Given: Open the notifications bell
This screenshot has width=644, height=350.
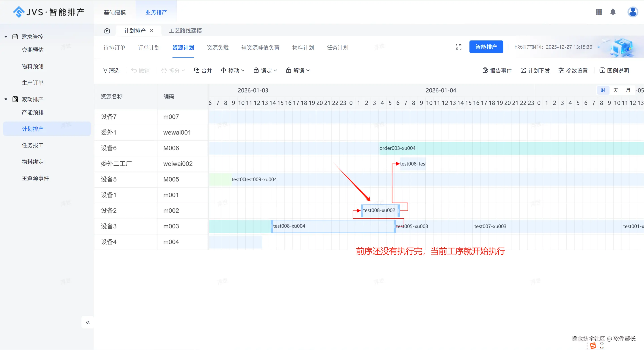Looking at the screenshot, I should 613,12.
